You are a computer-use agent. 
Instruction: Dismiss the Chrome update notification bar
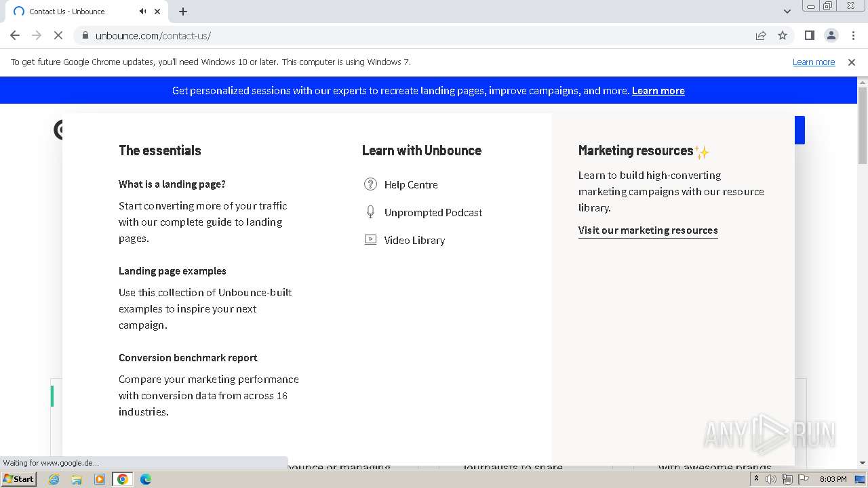pos(852,62)
